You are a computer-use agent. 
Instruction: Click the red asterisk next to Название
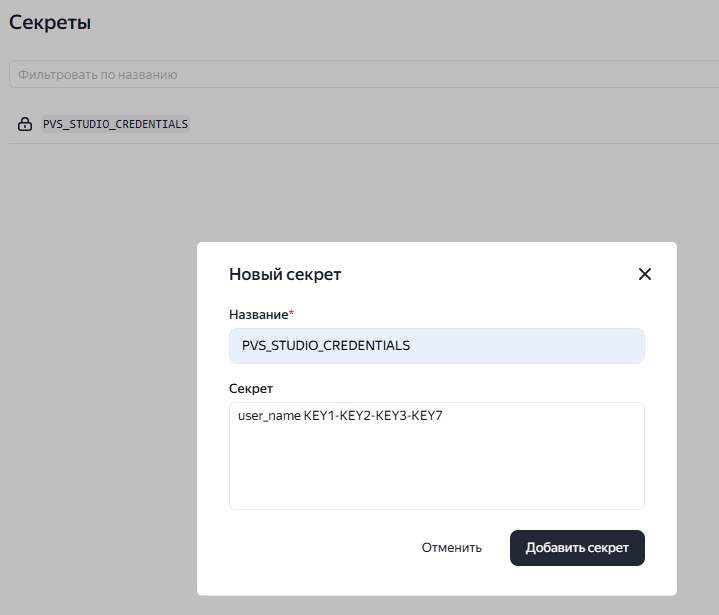coord(292,314)
